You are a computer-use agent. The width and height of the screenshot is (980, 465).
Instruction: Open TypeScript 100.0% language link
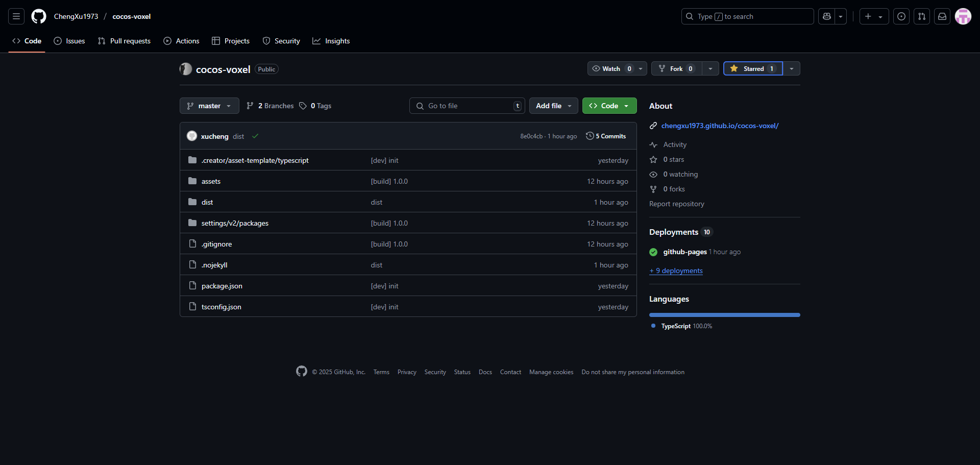pyautogui.click(x=682, y=326)
